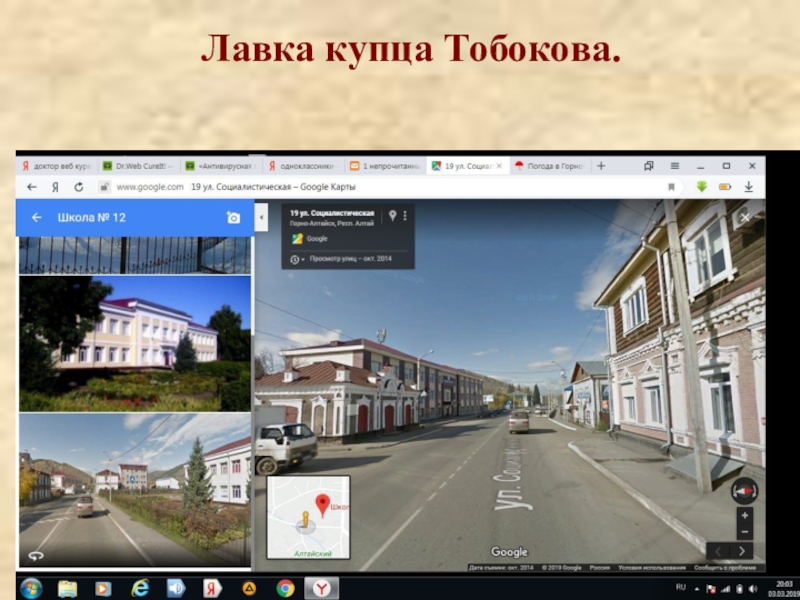Open the Street View date history dropdown
This screenshot has width=800, height=600.
(x=297, y=259)
